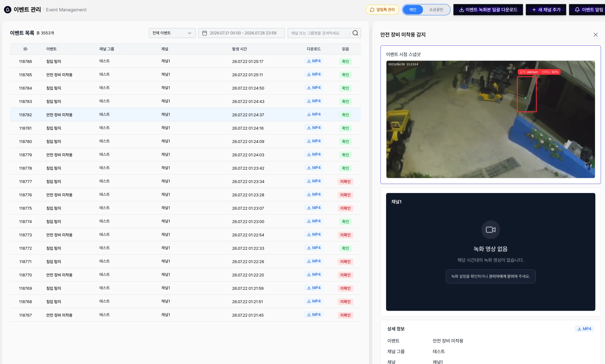The height and width of the screenshot is (364, 605).
Task: Download MP4 for event 118769
Action: point(314,288)
